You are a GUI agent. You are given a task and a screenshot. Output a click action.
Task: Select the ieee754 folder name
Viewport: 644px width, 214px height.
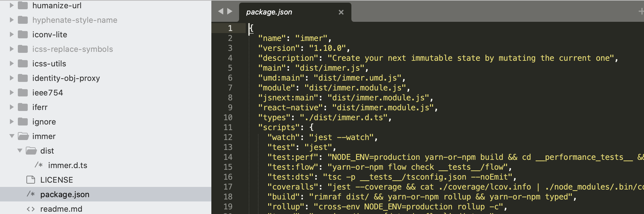[48, 92]
